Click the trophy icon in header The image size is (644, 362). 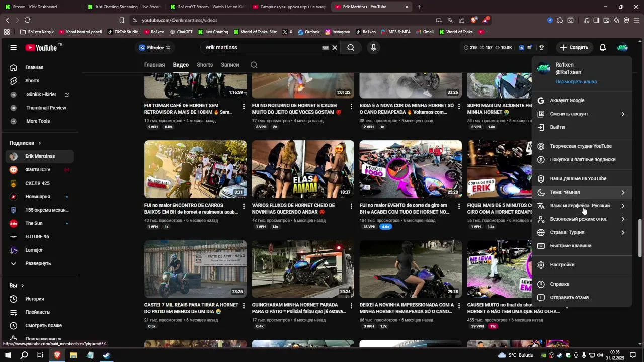tap(541, 48)
